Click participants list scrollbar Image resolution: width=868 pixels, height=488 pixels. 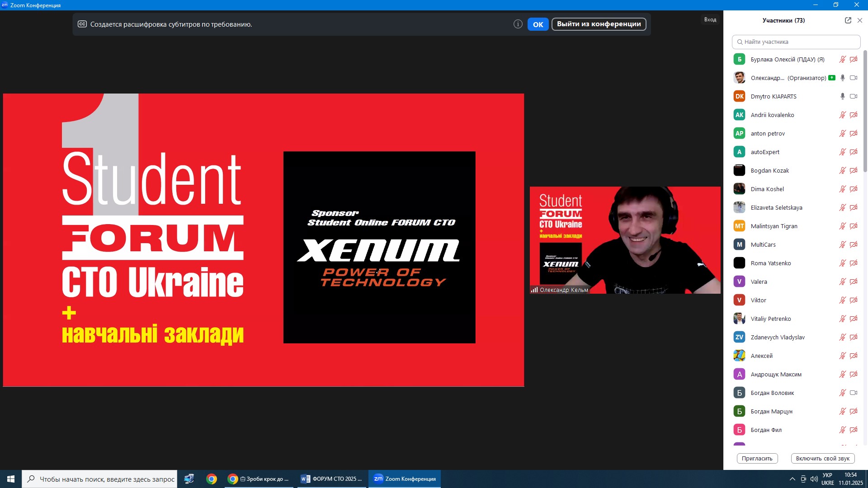[865, 111]
